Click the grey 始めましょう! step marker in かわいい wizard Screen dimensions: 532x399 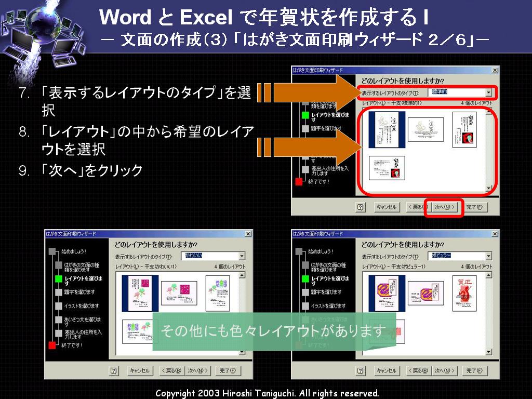52,251
